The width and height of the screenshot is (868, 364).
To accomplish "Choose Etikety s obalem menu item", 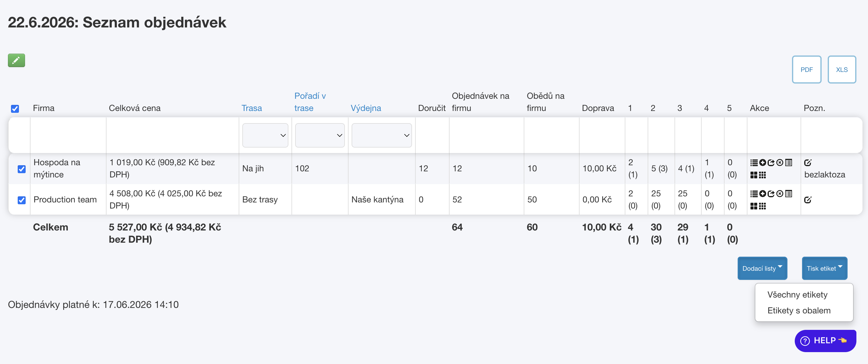I will pyautogui.click(x=799, y=310).
